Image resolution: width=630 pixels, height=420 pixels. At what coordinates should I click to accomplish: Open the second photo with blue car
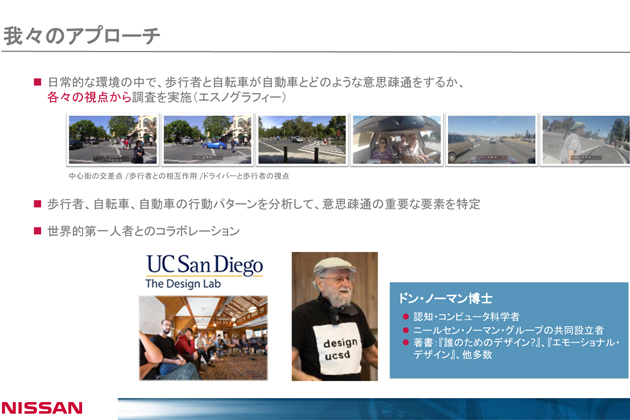click(x=206, y=140)
